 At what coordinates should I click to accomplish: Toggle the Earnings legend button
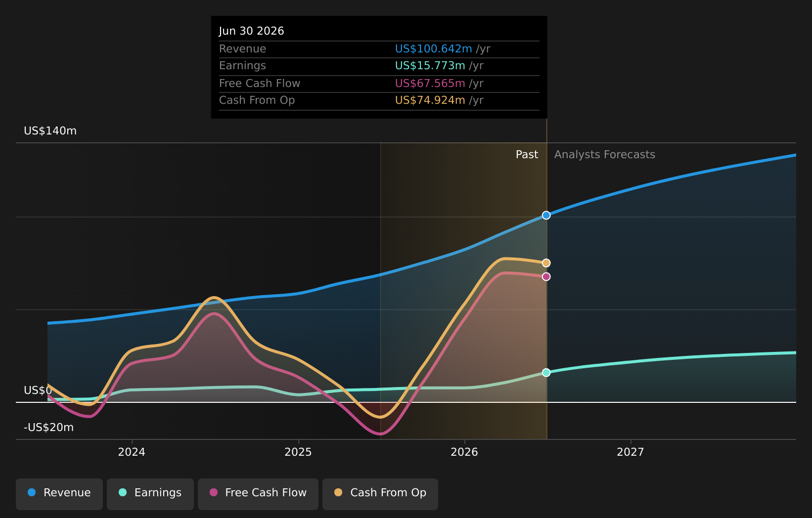(150, 494)
